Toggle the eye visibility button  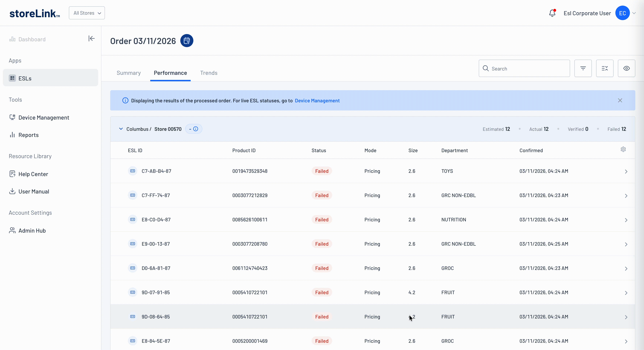[x=626, y=68]
